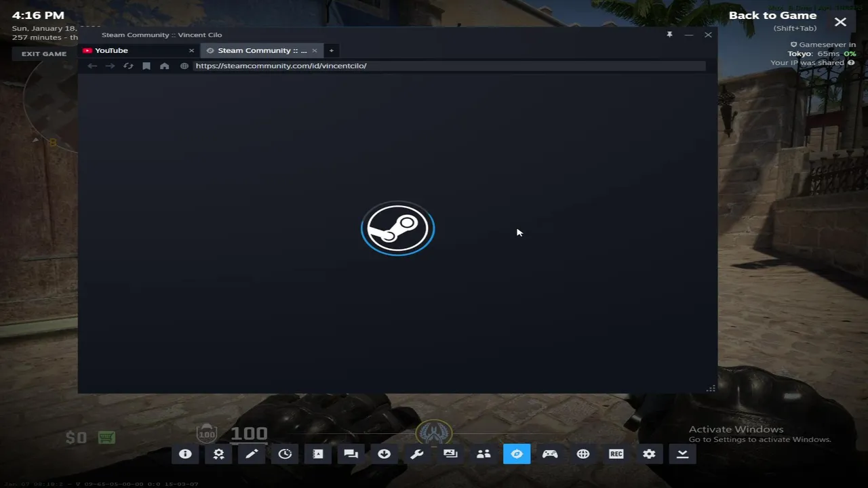Open Friends people icon in overlay toolbar

(484, 454)
